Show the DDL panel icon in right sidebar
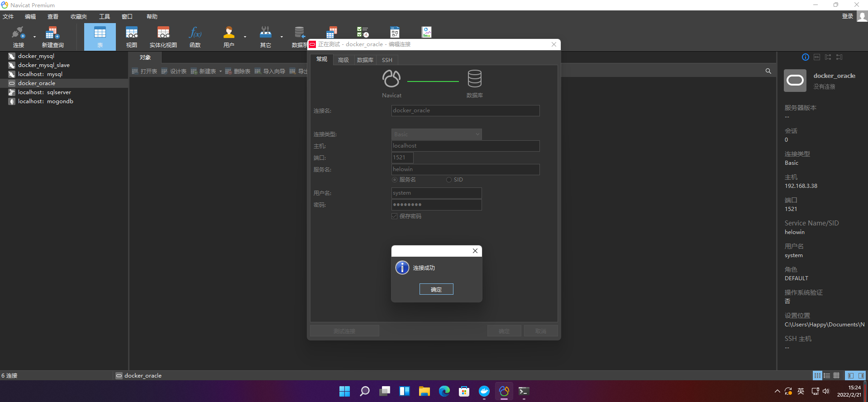868x402 pixels. [816, 57]
